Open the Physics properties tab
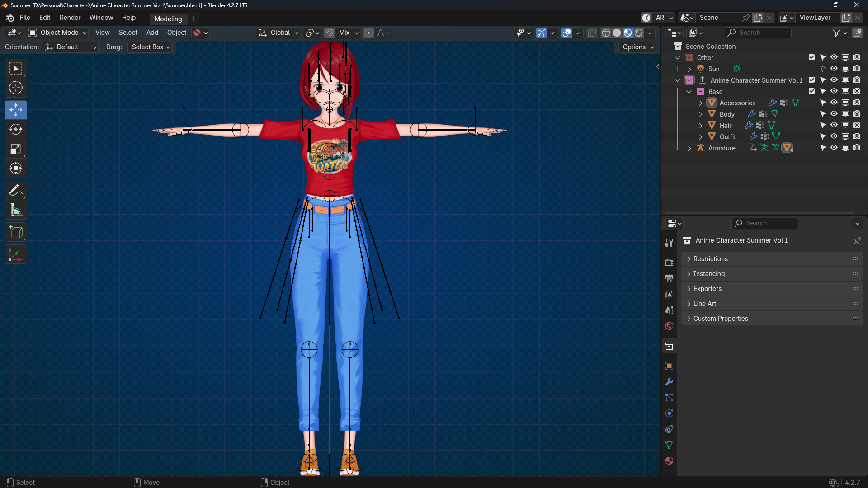Image resolution: width=868 pixels, height=488 pixels. (670, 413)
